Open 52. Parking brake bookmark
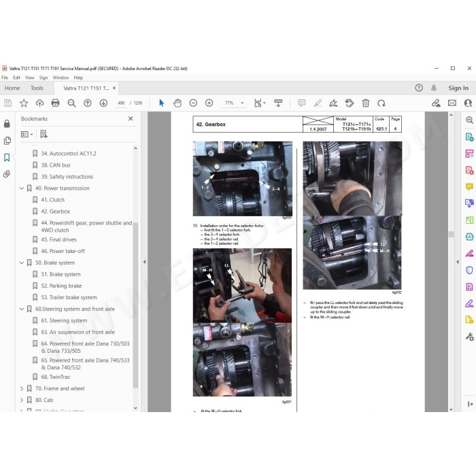The height and width of the screenshot is (476, 476). pyautogui.click(x=61, y=286)
